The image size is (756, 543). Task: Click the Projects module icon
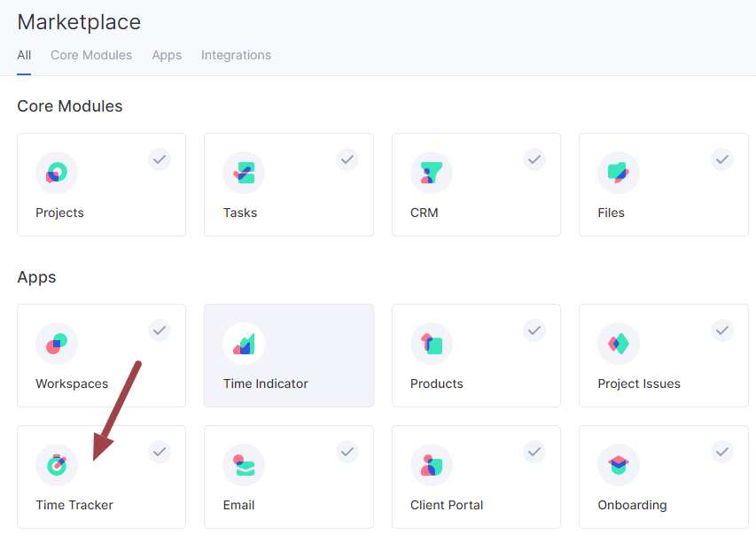click(x=57, y=173)
